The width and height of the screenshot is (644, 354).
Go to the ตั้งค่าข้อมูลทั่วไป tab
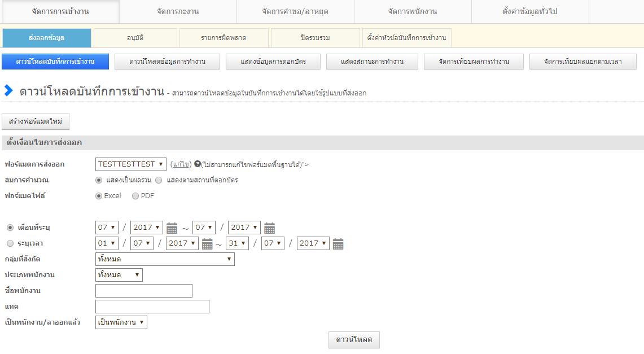tap(529, 11)
